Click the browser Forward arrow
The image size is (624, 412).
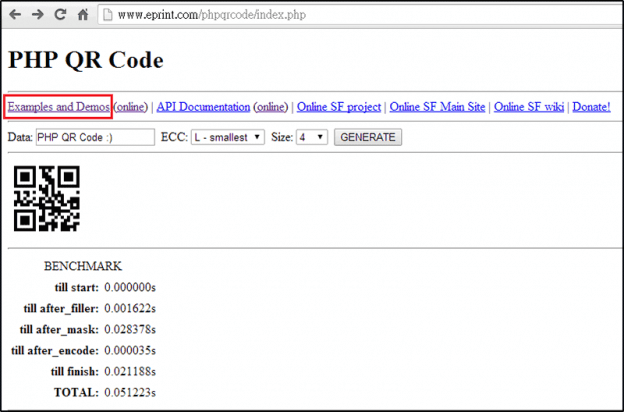pyautogui.click(x=38, y=15)
